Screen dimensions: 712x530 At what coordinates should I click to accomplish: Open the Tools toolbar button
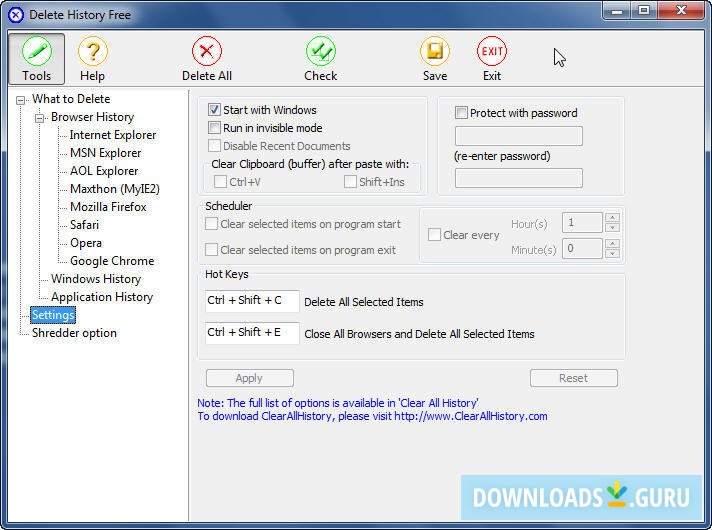point(36,59)
